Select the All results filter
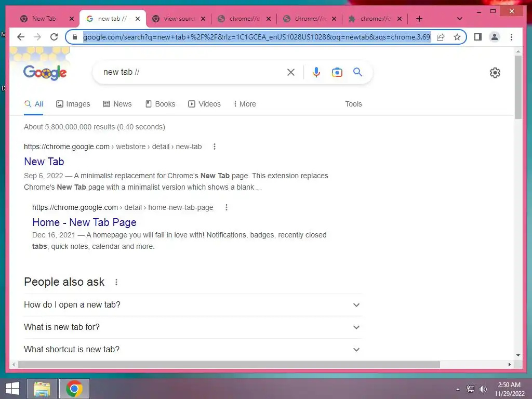Viewport: 532px width, 399px height. pyautogui.click(x=34, y=104)
